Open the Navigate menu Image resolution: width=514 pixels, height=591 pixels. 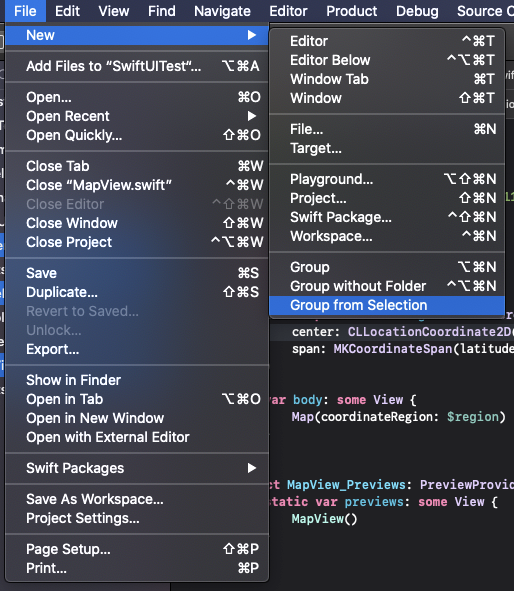222,11
